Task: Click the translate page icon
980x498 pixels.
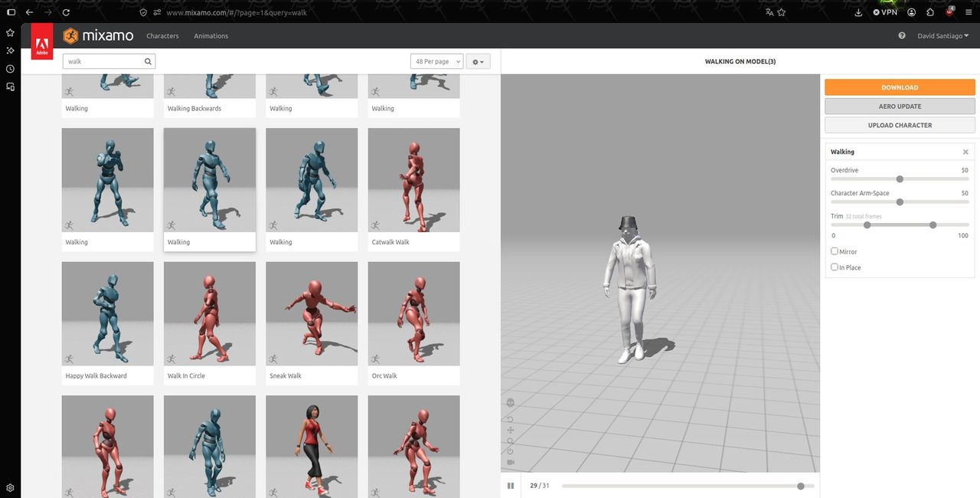Action: (x=769, y=12)
